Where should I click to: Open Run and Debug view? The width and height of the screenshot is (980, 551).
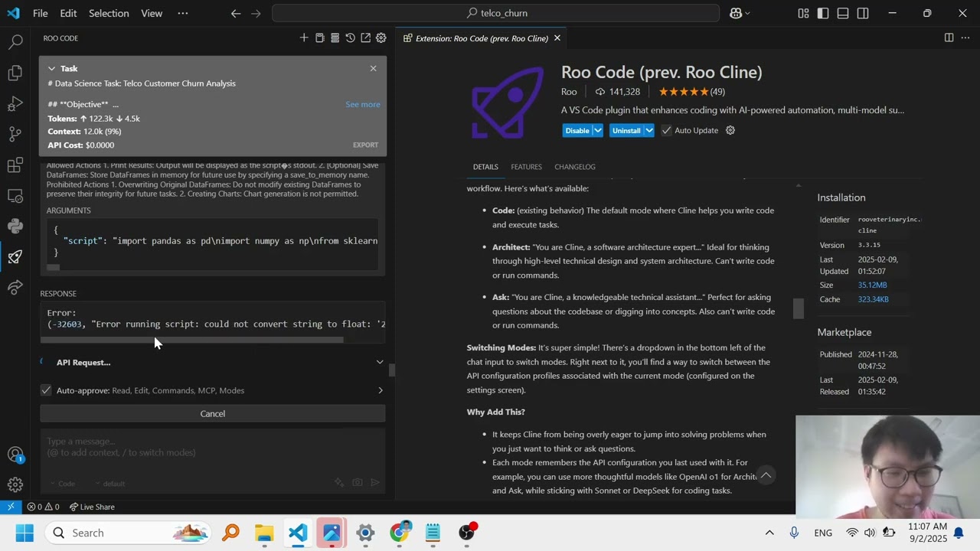[15, 103]
